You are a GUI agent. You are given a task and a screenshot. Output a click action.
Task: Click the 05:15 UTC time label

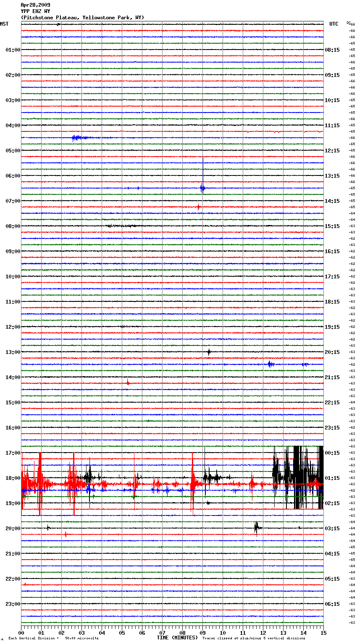tap(332, 579)
